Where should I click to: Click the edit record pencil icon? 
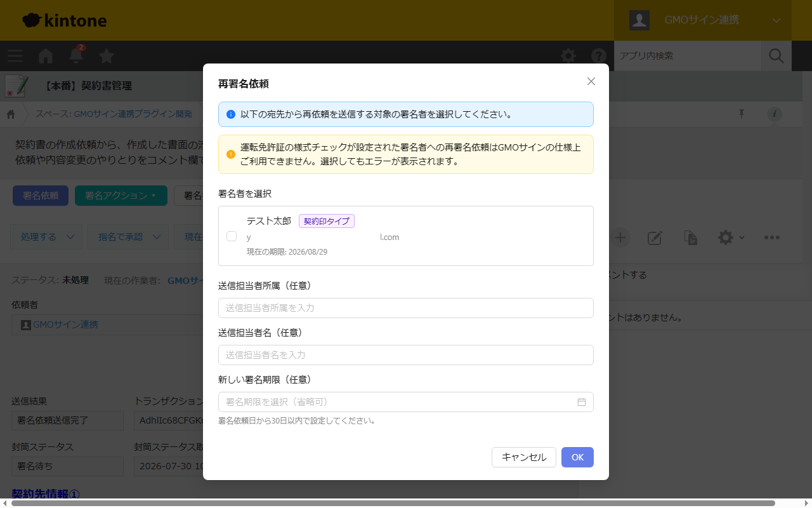pyautogui.click(x=655, y=238)
